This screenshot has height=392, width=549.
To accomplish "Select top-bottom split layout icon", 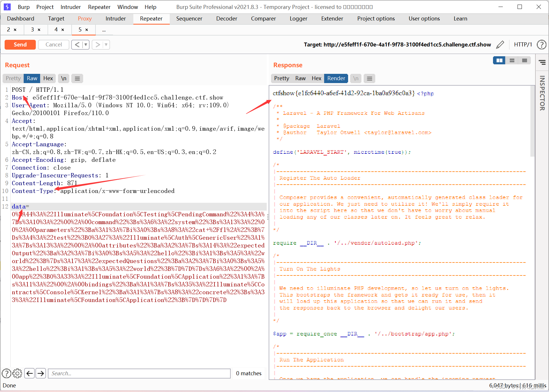I will (512, 60).
